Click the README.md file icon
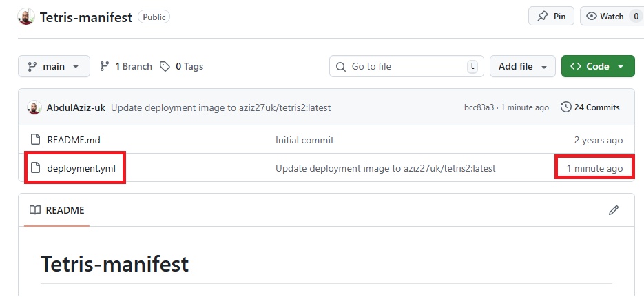Image resolution: width=644 pixels, height=297 pixels. (35, 140)
